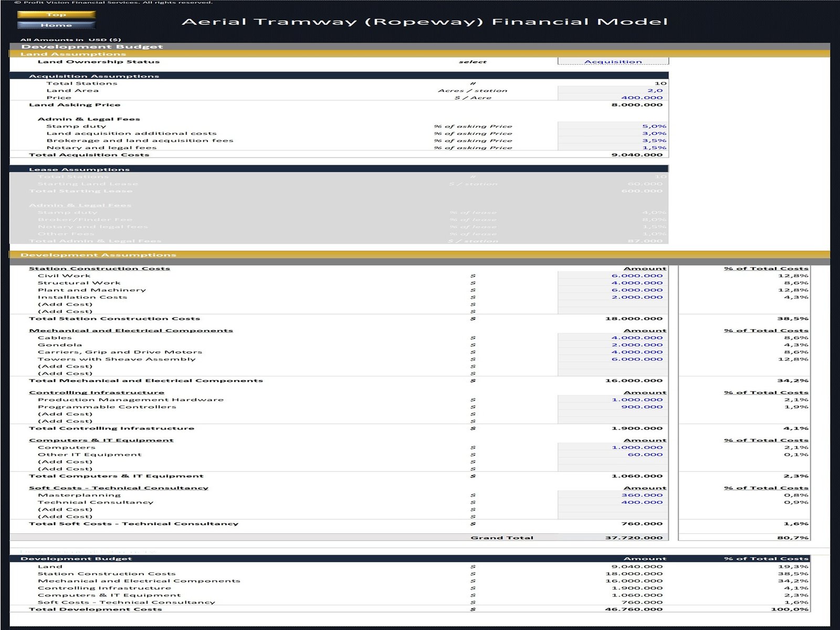Screen dimensions: 840x630
Task: Open the Land Ownership Status dropdown
Action: pos(613,61)
